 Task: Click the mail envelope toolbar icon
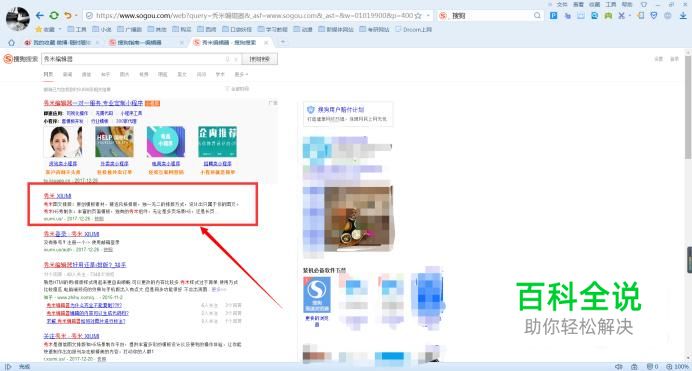click(x=581, y=15)
